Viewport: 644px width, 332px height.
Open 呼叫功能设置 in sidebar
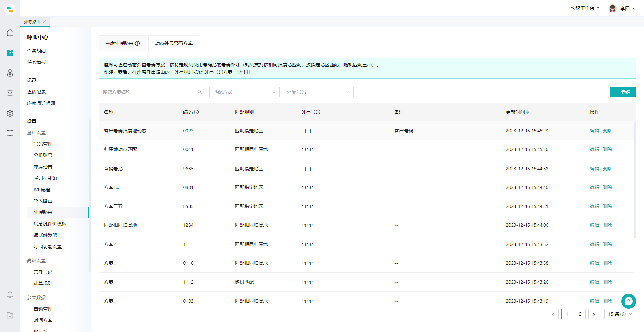48,247
